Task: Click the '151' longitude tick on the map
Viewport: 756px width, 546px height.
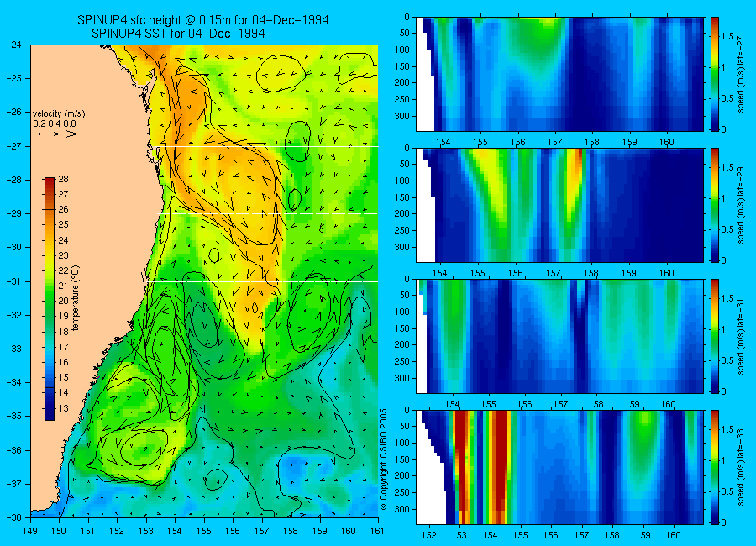Action: (88, 531)
